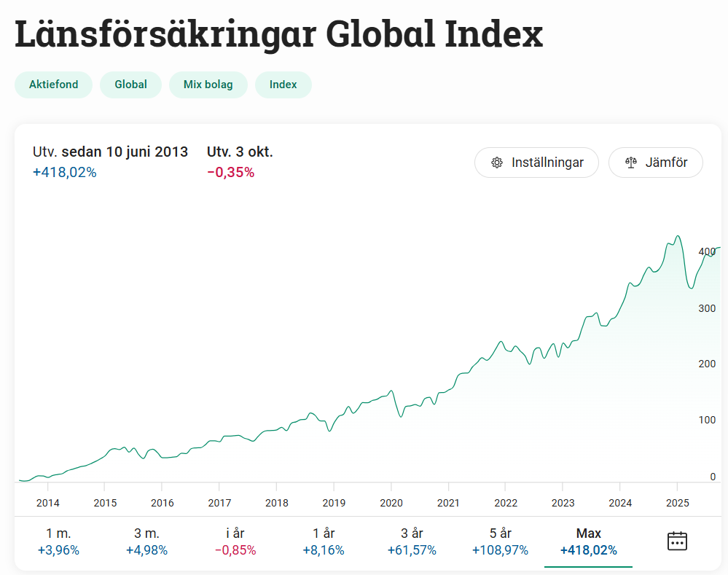This screenshot has width=728, height=575.
Task: Click the chart peak near 2025
Action: [678, 236]
